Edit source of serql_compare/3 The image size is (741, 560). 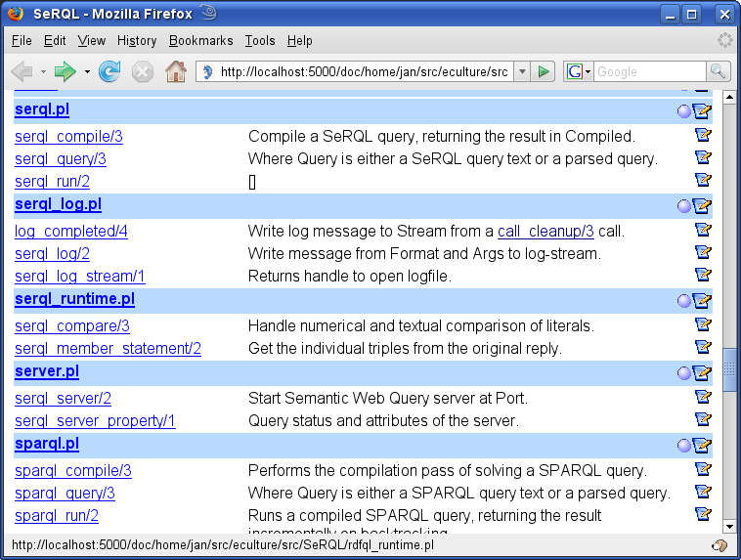[x=703, y=324]
